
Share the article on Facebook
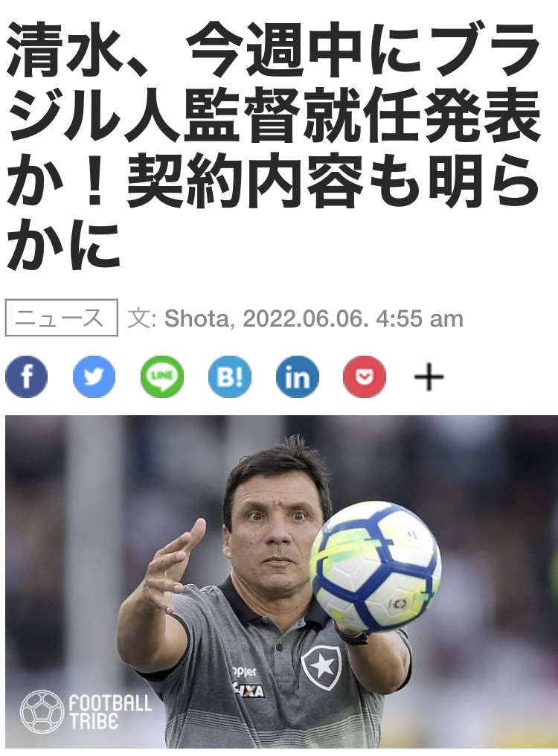pyautogui.click(x=27, y=377)
